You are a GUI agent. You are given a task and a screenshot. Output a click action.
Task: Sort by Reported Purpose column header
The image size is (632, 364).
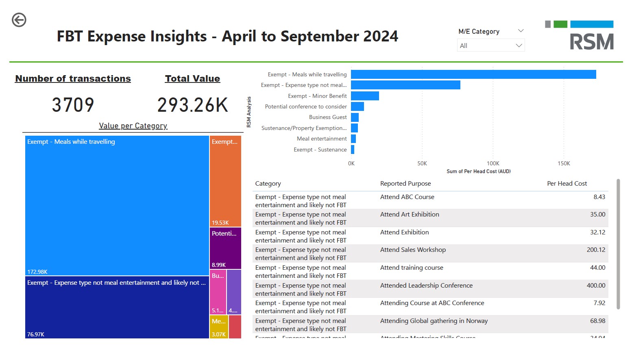tap(405, 184)
